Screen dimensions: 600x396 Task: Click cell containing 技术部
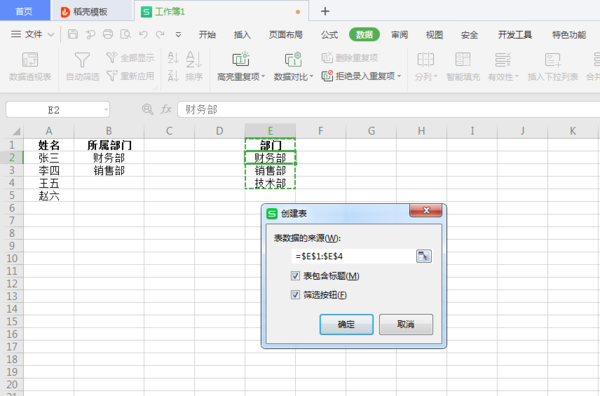tap(270, 183)
